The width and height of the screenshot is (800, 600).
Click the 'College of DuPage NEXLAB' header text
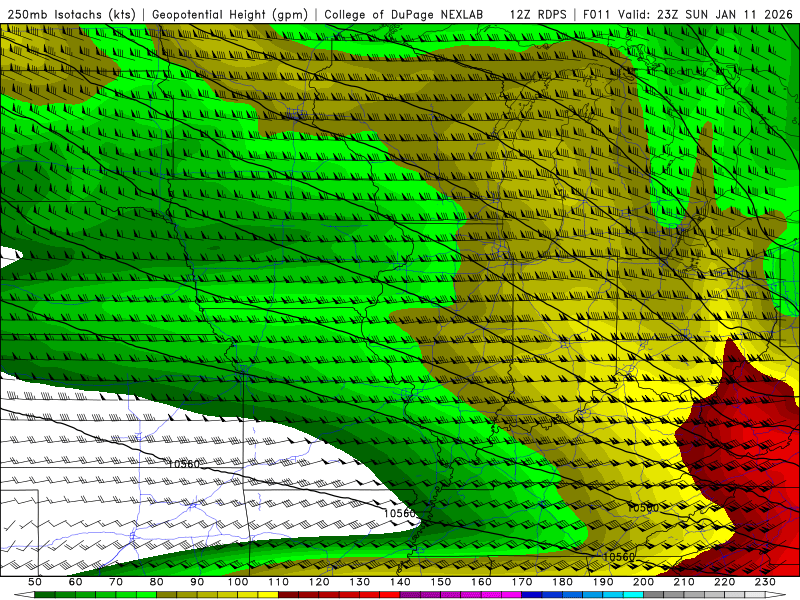[x=404, y=15]
